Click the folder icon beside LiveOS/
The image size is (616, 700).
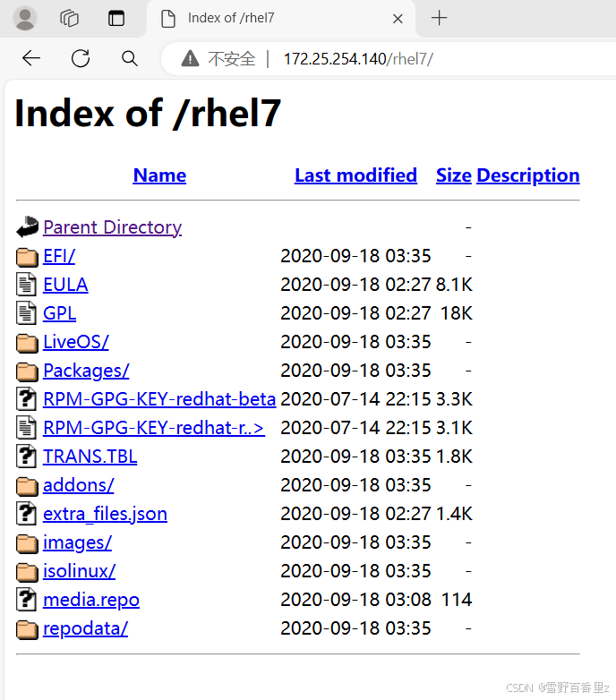click(x=27, y=343)
